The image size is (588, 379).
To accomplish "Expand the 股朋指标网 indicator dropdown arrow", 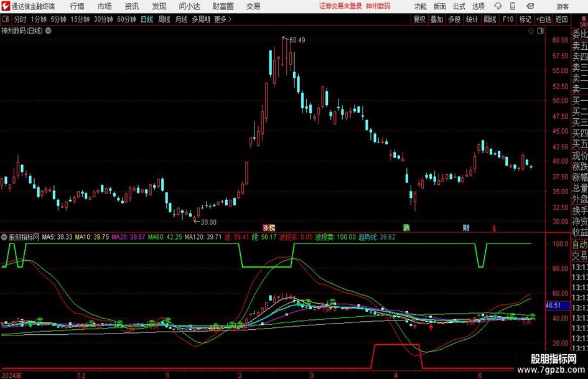I will [4, 237].
